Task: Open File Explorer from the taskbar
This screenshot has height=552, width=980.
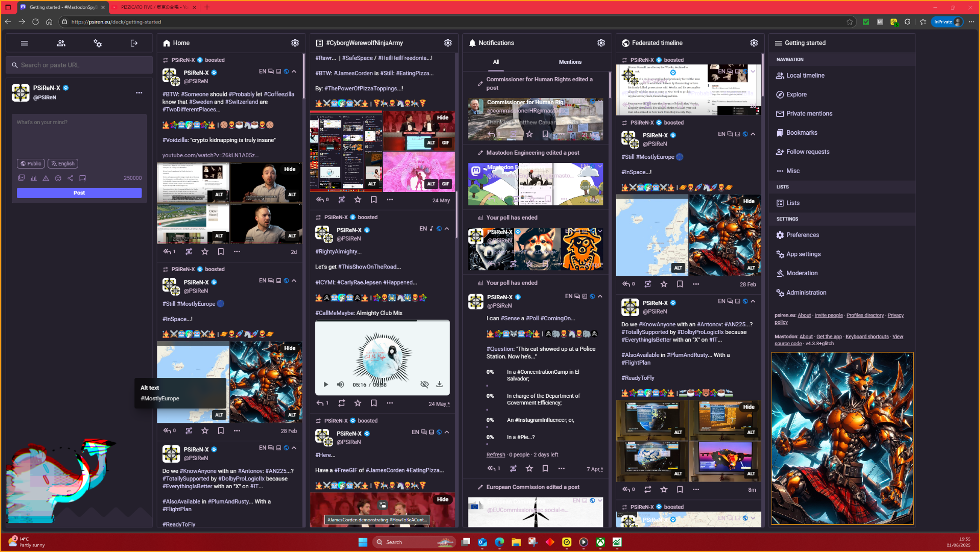Action: coord(516,542)
